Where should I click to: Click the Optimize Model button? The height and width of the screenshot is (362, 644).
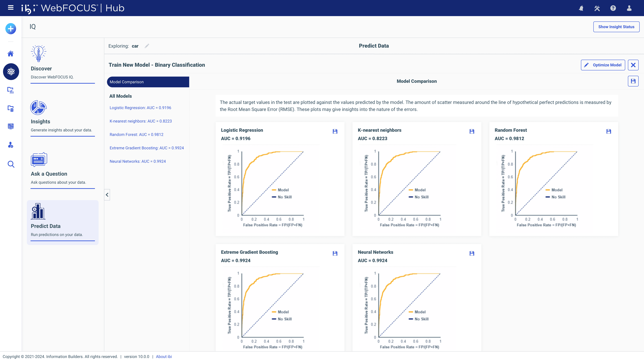pos(603,65)
